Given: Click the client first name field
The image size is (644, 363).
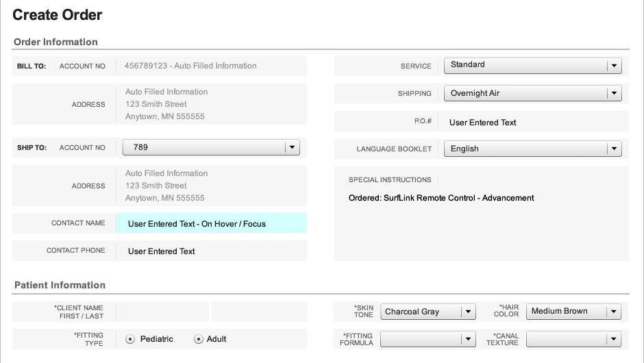Looking at the screenshot, I should (x=162, y=312).
